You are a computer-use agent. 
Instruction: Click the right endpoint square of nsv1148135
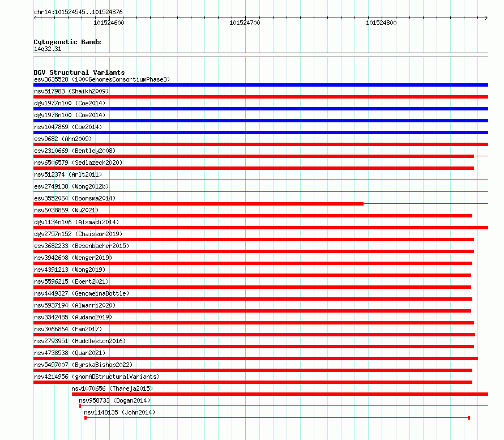point(469,418)
